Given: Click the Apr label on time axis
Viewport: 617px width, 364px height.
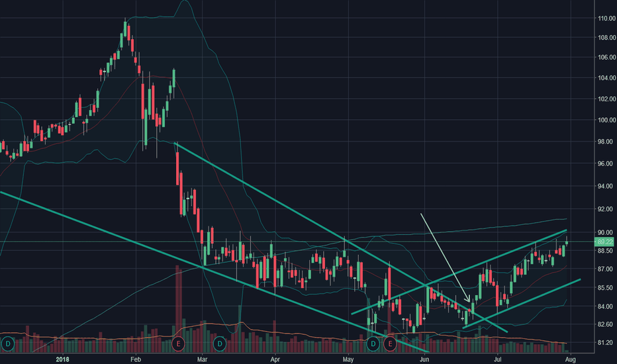Looking at the screenshot, I should tap(275, 359).
